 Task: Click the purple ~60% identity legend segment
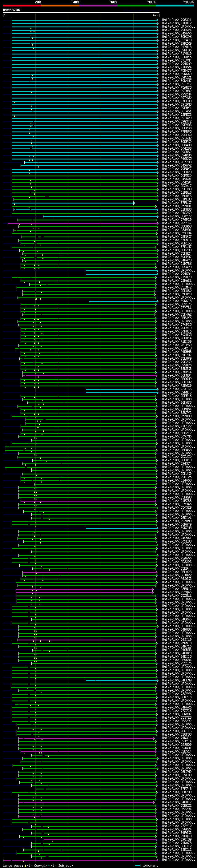[98, 6]
